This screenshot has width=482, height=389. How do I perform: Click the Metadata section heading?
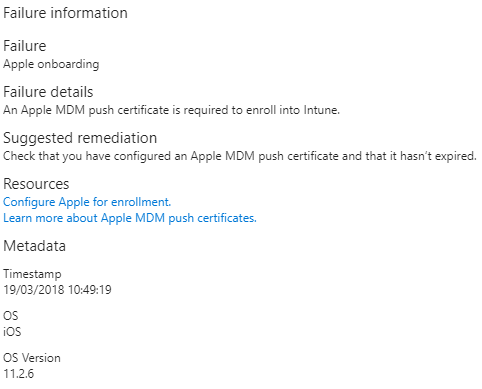click(x=34, y=246)
